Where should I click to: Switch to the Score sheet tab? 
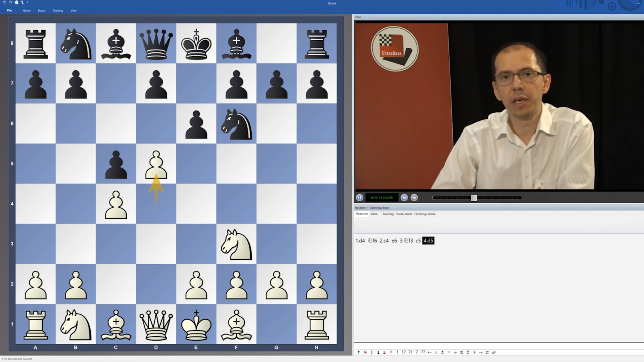pos(404,214)
